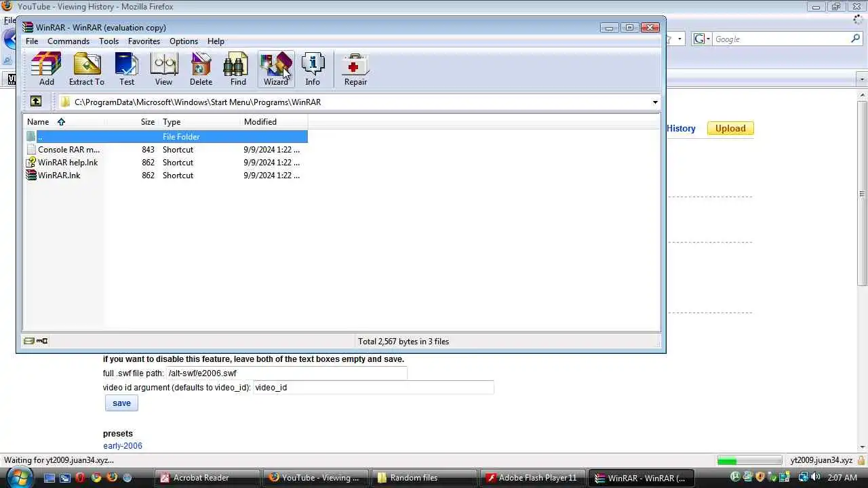Switch to Adobe Flash Player 11 taskbar button

pos(532,478)
